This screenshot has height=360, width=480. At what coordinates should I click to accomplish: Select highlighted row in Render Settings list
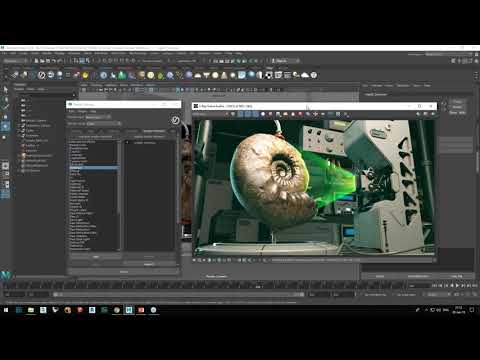coord(94,168)
